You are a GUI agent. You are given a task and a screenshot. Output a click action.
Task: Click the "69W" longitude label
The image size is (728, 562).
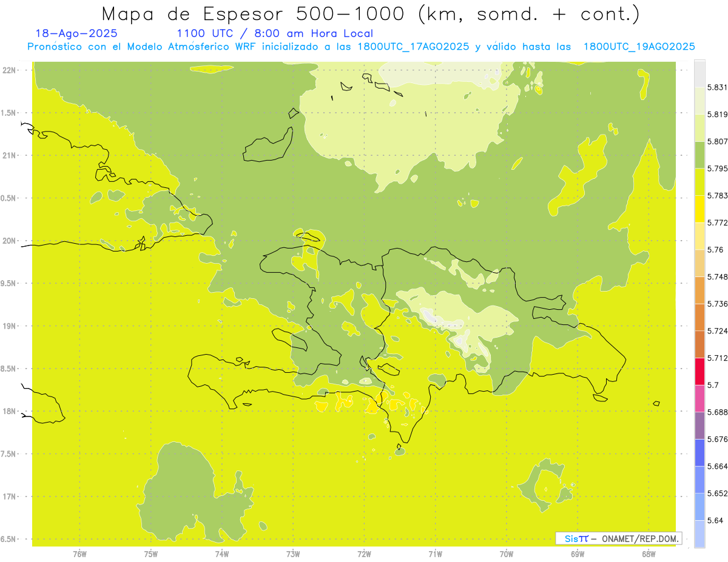coord(578,554)
